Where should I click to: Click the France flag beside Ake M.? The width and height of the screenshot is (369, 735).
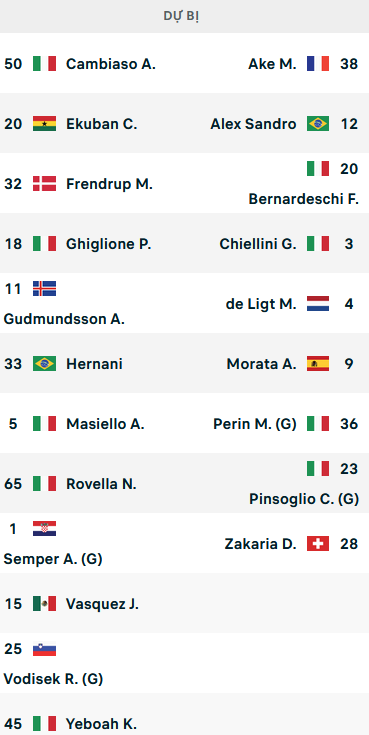(318, 64)
